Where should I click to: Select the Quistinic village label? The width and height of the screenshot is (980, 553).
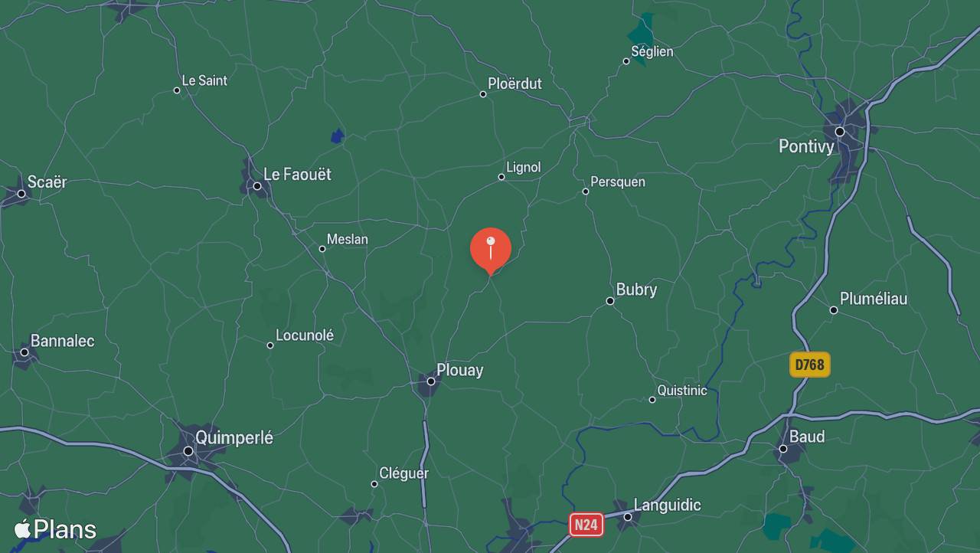(682, 391)
